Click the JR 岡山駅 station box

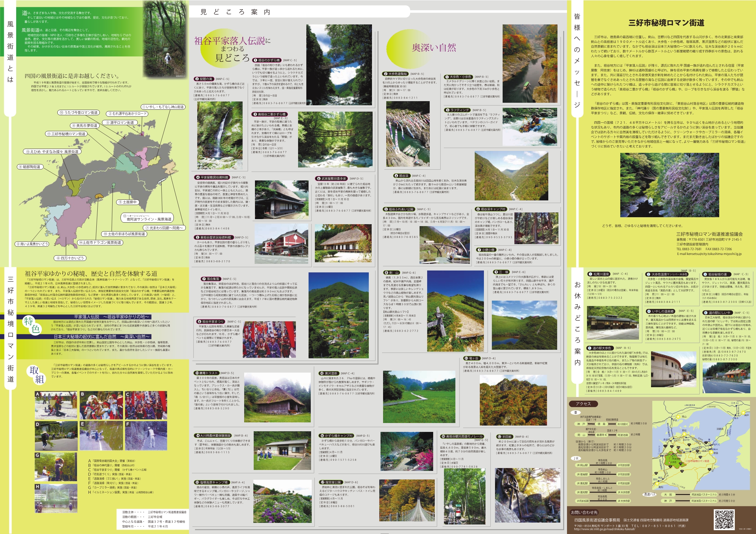(x=583, y=466)
